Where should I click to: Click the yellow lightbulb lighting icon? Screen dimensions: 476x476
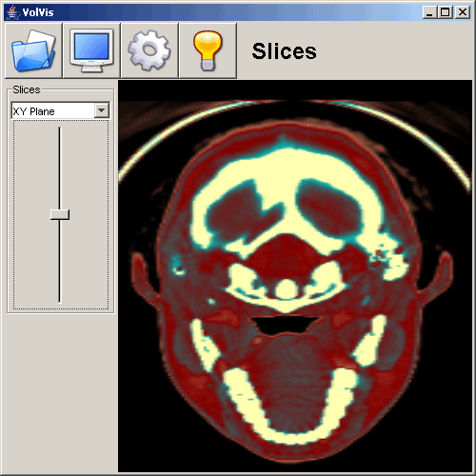coord(208,50)
